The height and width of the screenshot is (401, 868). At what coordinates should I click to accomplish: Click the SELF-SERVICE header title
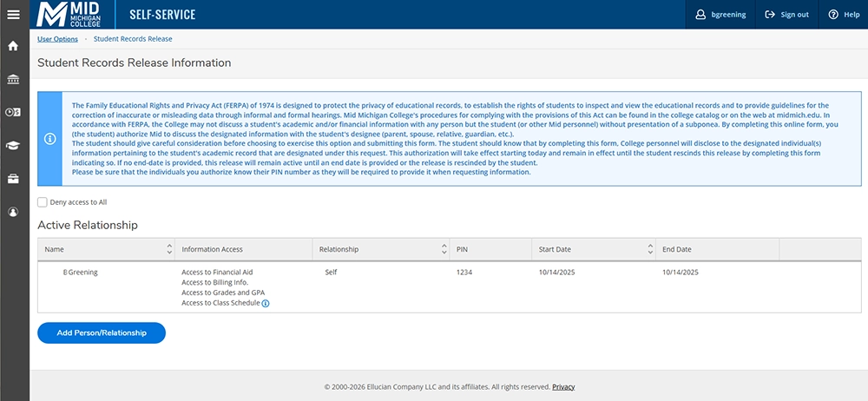point(163,15)
